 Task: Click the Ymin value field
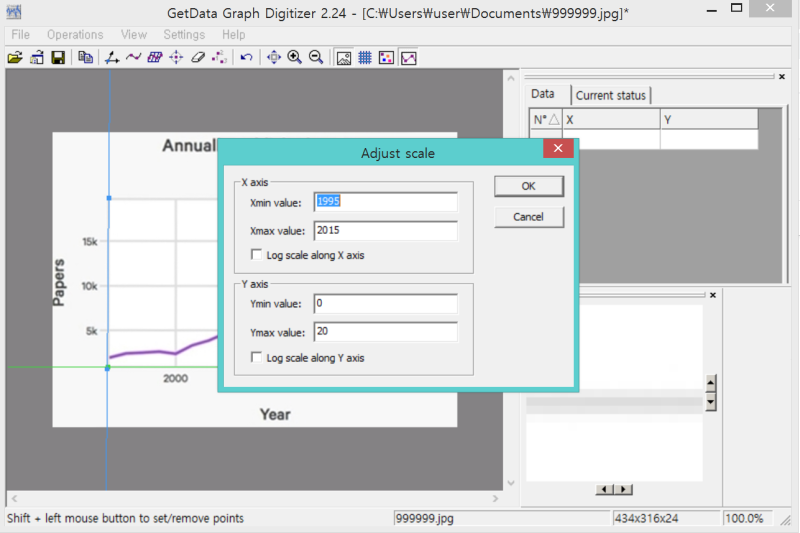pyautogui.click(x=386, y=303)
